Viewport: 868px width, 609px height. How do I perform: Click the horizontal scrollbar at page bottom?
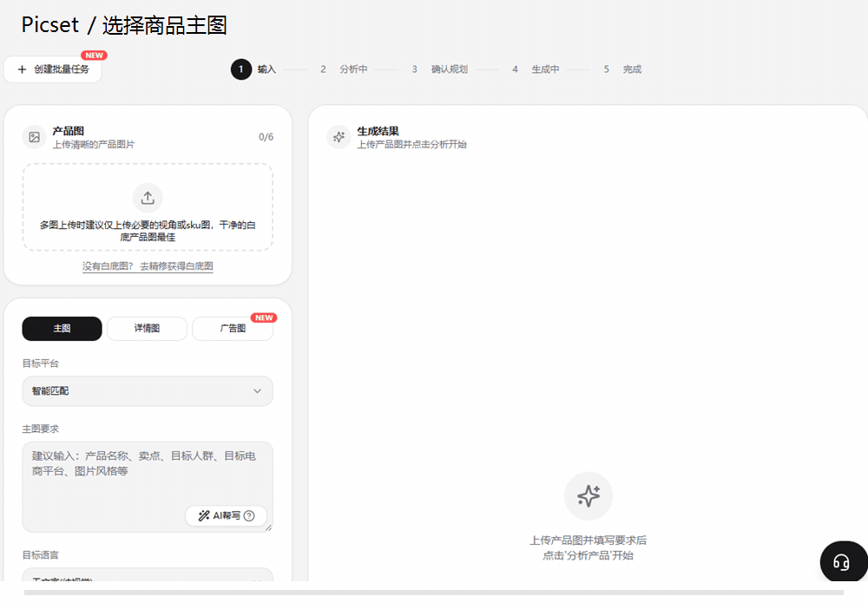[x=433, y=593]
